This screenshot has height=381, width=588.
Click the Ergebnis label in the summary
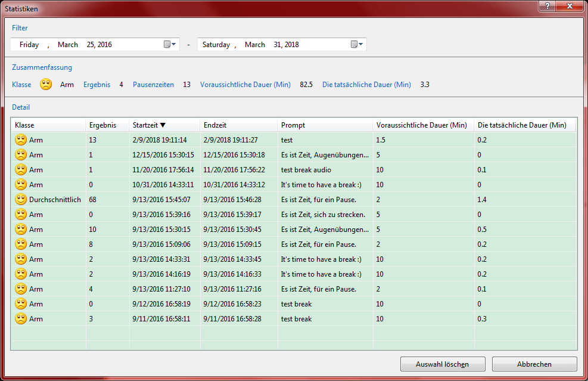point(97,85)
